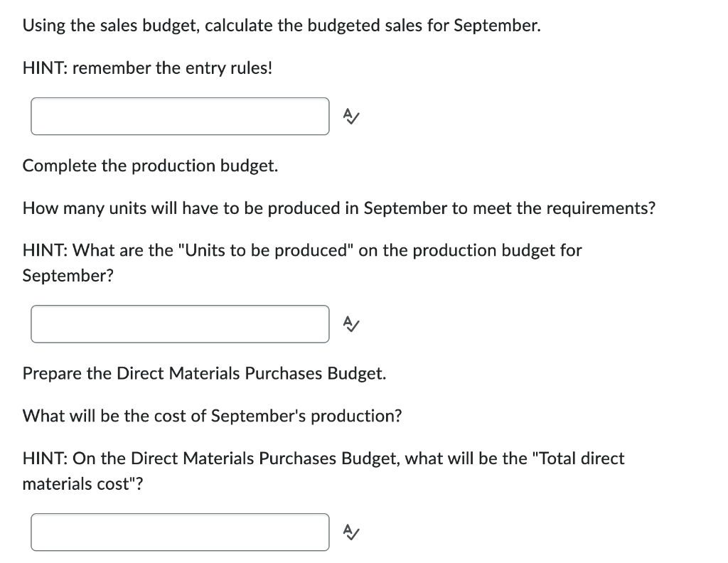This screenshot has width=728, height=563.
Task: Click the spell-check icon beside the September sales field
Action: pyautogui.click(x=351, y=117)
